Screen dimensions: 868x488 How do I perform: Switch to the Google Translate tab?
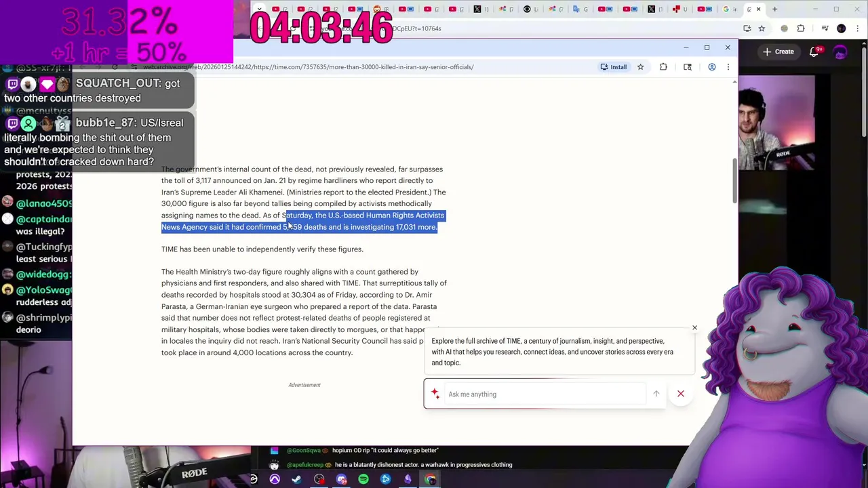(580, 9)
